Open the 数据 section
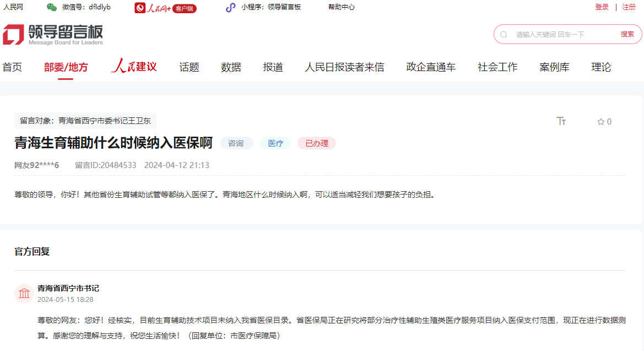The height and width of the screenshot is (351, 644). (230, 67)
